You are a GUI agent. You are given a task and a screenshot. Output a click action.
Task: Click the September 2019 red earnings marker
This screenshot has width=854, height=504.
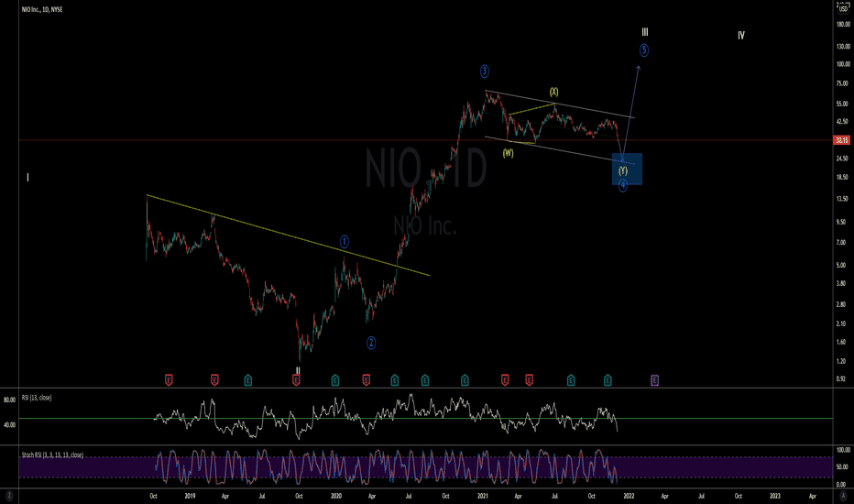(x=296, y=380)
